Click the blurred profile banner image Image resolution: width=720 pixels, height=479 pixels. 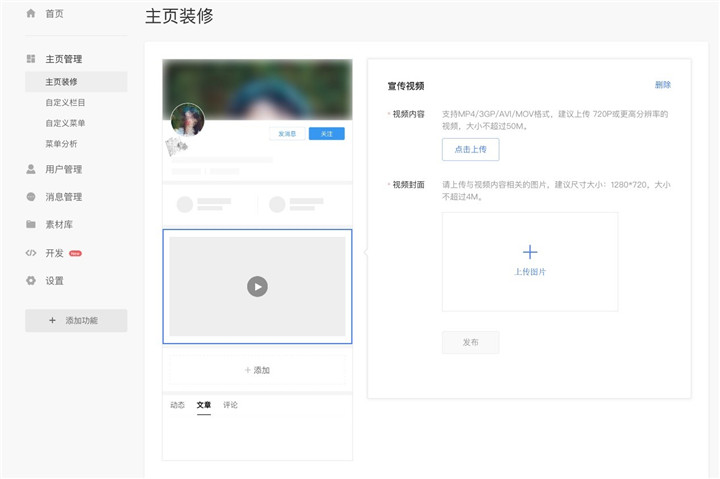click(257, 89)
